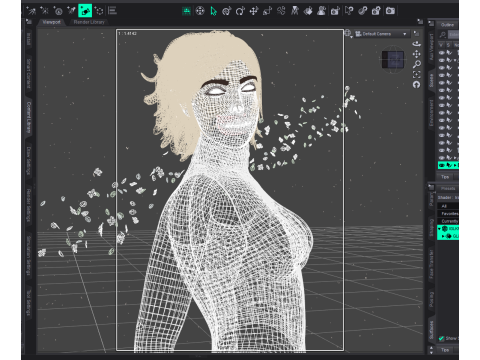Click the Tips button at the bottom right
The width and height of the screenshot is (480, 360).
[445, 350]
